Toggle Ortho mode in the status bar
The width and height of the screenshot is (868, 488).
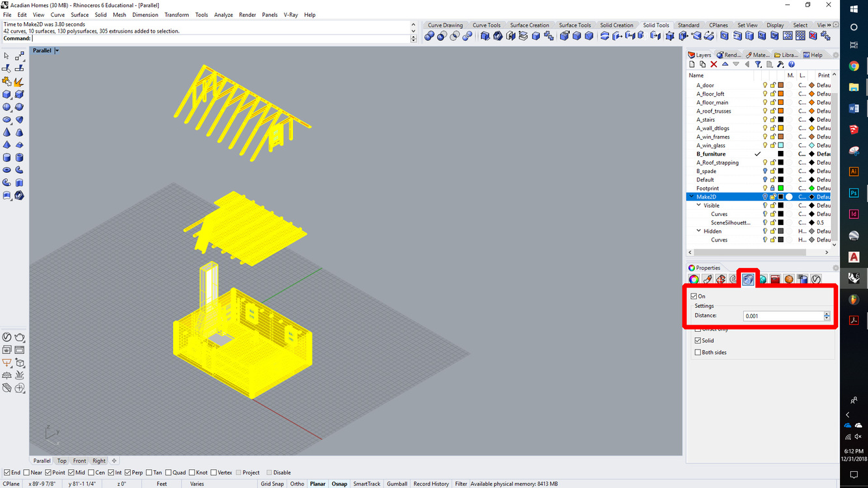(x=297, y=483)
